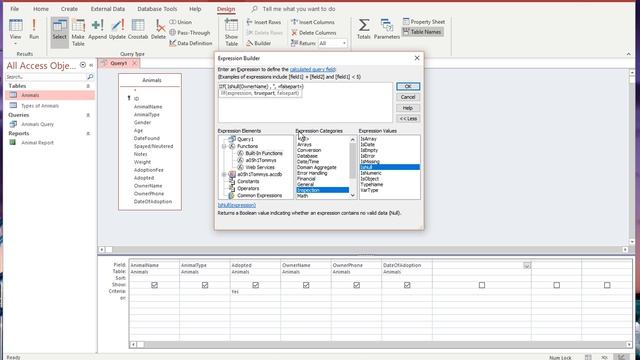Image resolution: width=640 pixels, height=360 pixels.
Task: Select Built-In Functions in Expression Elements
Action: [264, 153]
